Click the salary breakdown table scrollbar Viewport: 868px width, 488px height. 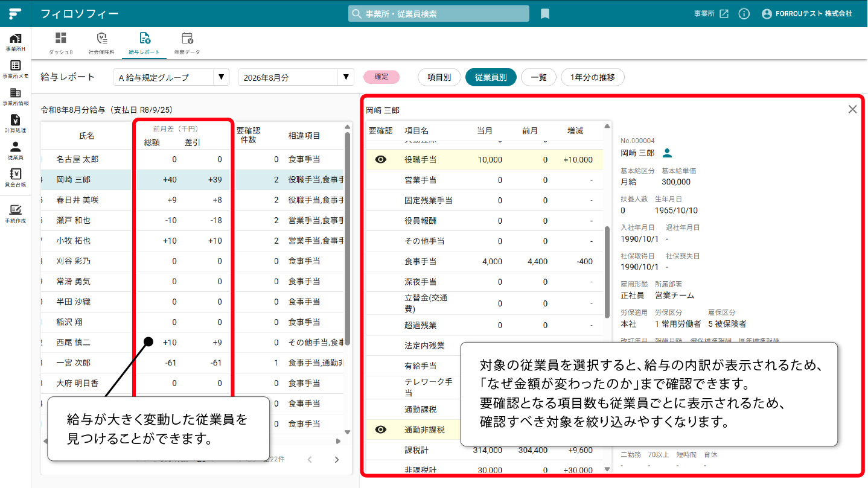[x=607, y=271]
